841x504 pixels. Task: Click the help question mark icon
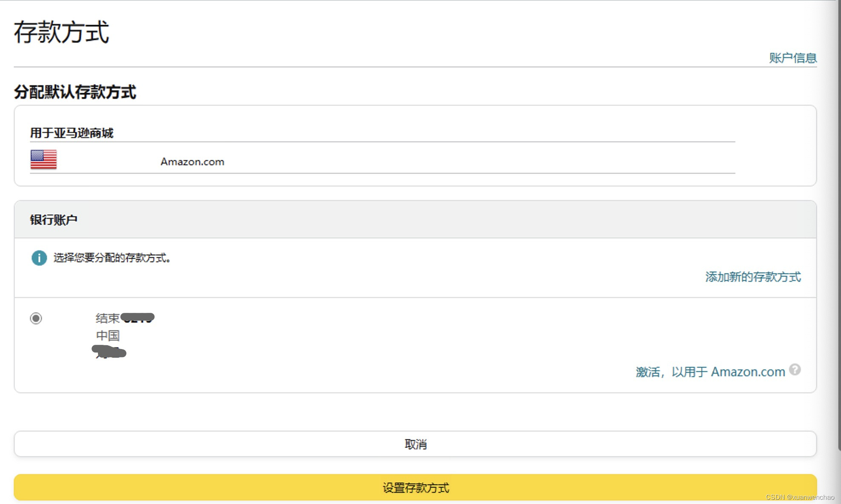coord(795,369)
